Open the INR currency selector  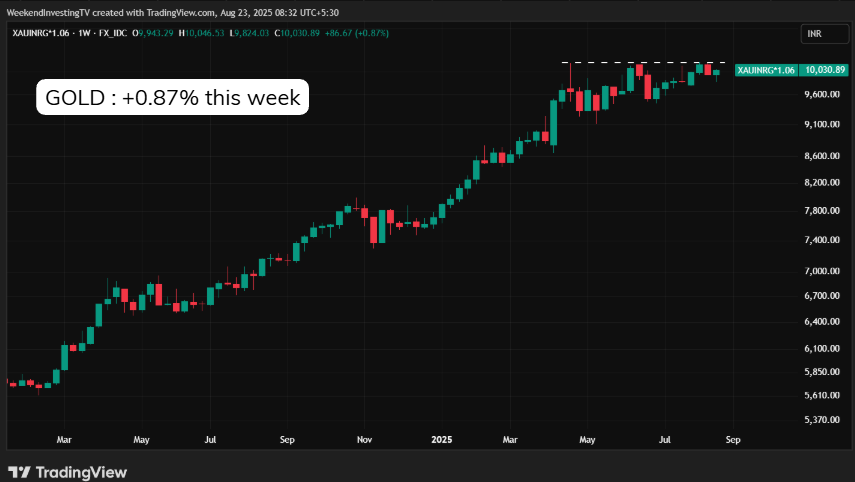824,34
